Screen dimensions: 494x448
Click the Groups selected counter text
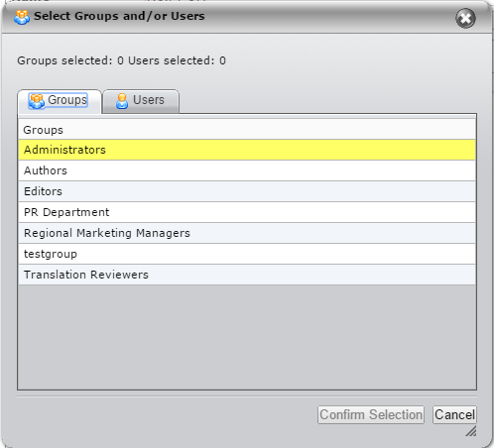70,60
